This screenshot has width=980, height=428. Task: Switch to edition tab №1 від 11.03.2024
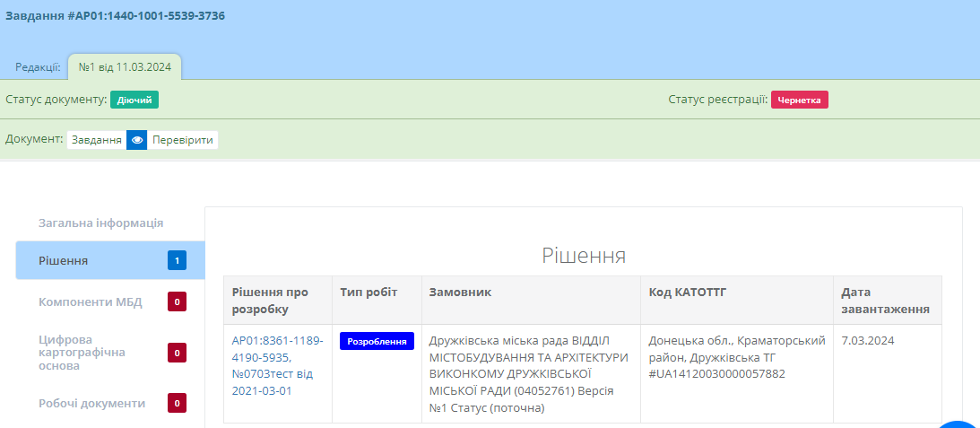(x=125, y=66)
